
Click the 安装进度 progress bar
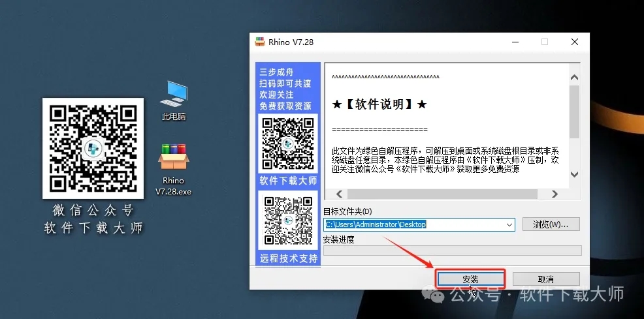(x=452, y=251)
